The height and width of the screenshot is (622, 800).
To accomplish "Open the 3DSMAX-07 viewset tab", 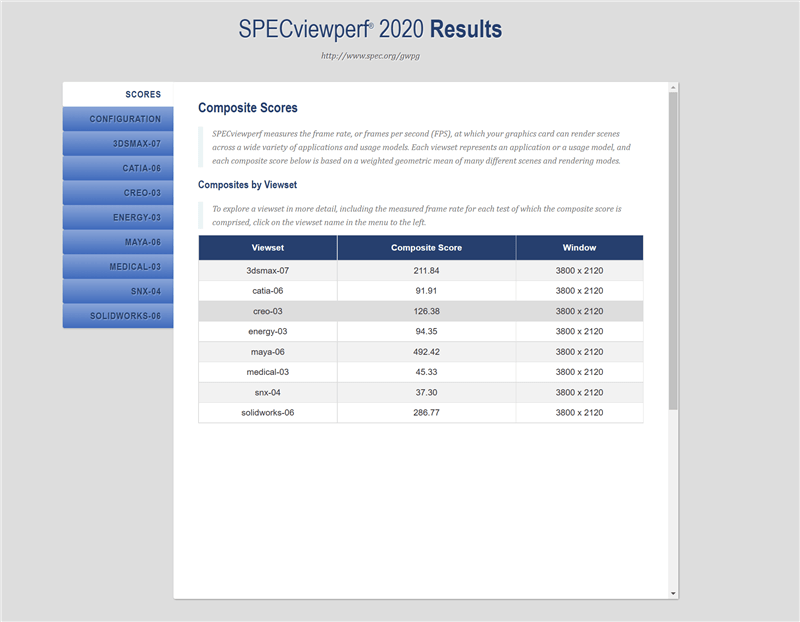I will coord(118,143).
